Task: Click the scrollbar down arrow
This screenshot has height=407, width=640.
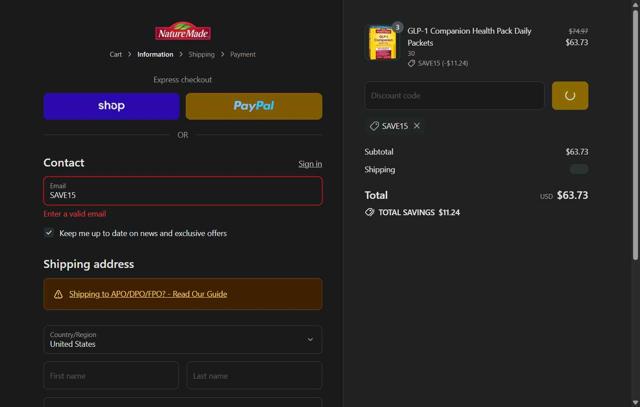Action: [x=635, y=403]
